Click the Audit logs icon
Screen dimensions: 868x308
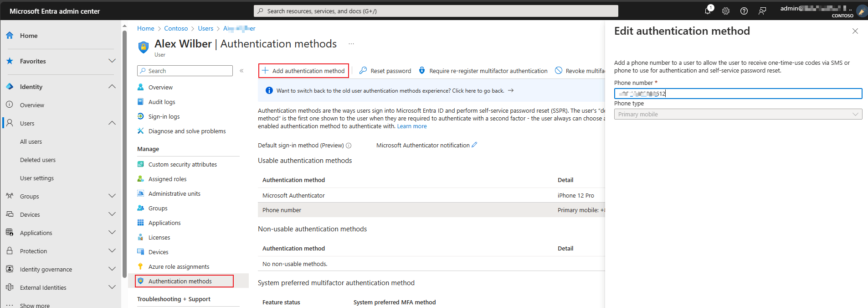click(x=141, y=102)
